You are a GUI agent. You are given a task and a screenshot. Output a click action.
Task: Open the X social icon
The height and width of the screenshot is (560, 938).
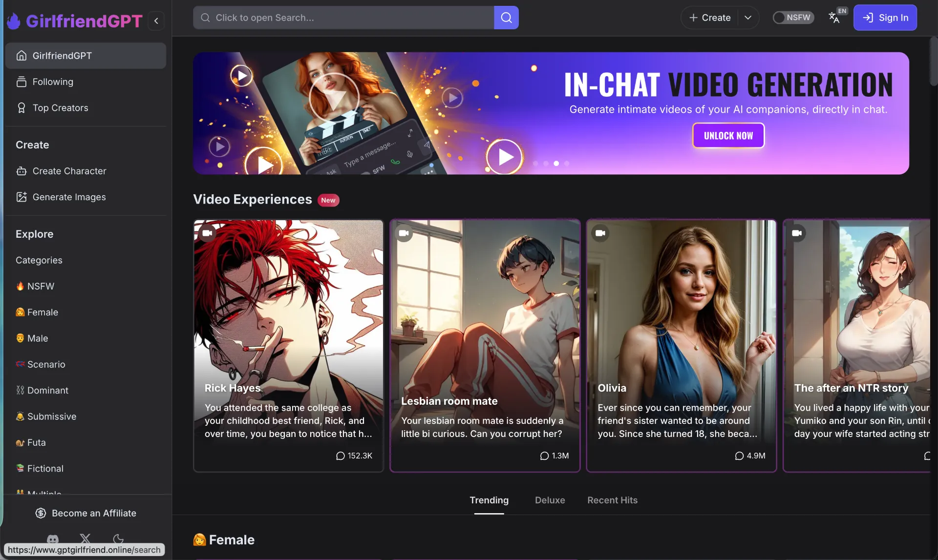(85, 538)
